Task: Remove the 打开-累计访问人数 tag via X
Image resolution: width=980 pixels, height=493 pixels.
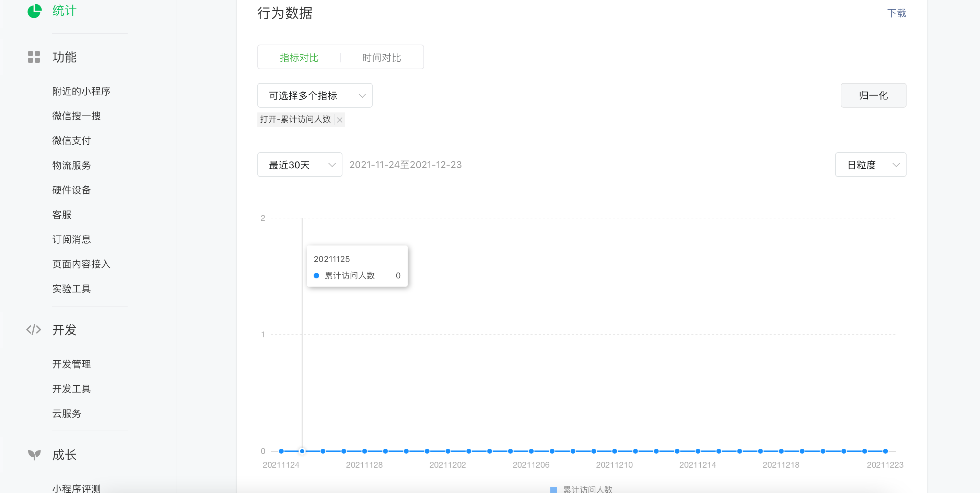Action: tap(340, 120)
